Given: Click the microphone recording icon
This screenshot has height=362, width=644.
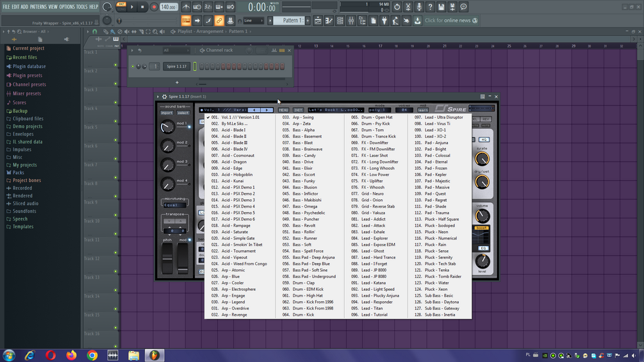Looking at the screenshot, I should click(419, 6).
